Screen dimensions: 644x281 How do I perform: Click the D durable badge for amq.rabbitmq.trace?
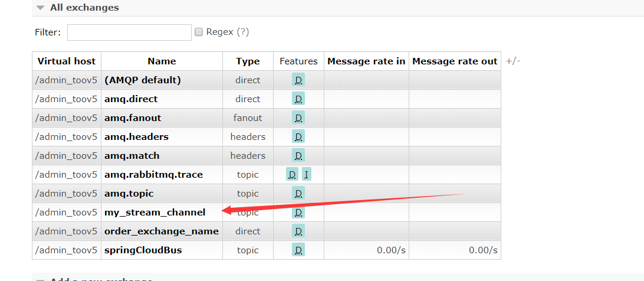click(x=292, y=175)
